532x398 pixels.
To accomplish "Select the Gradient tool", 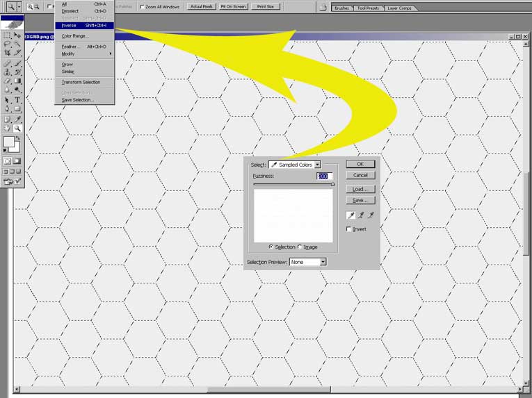I will [x=17, y=81].
